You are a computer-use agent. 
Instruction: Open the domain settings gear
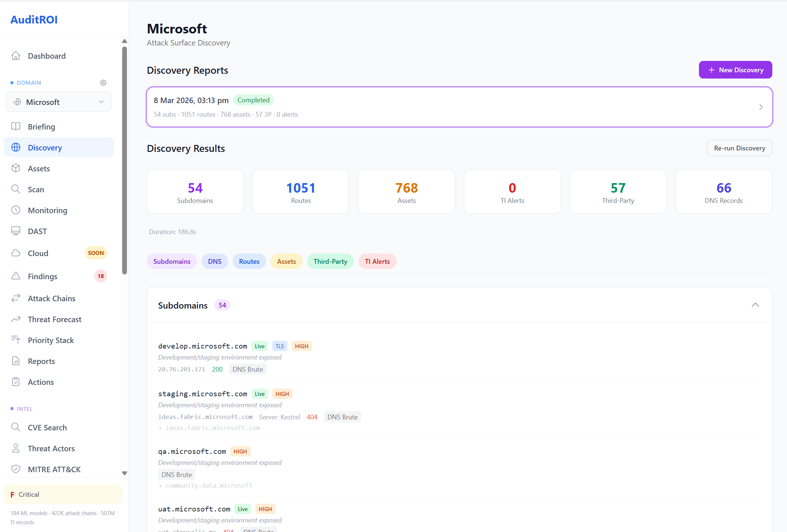(x=103, y=83)
